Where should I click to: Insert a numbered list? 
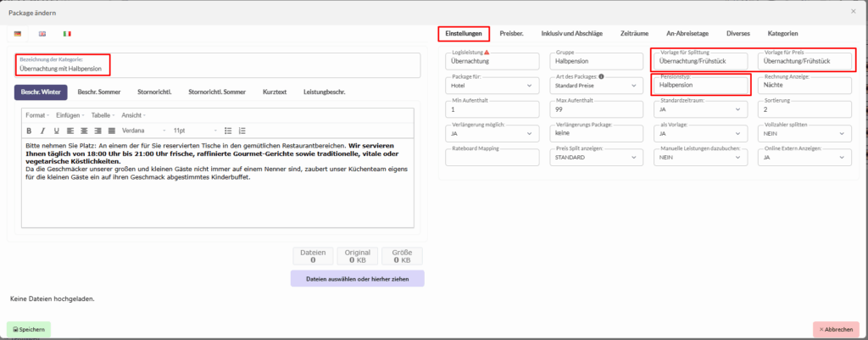(x=242, y=131)
